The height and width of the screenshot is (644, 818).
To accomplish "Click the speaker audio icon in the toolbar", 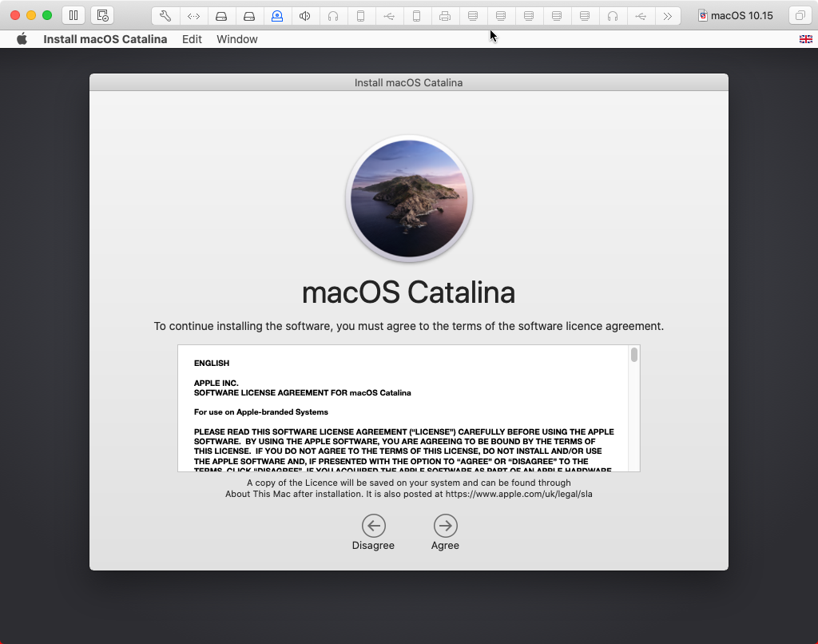I will click(x=305, y=15).
